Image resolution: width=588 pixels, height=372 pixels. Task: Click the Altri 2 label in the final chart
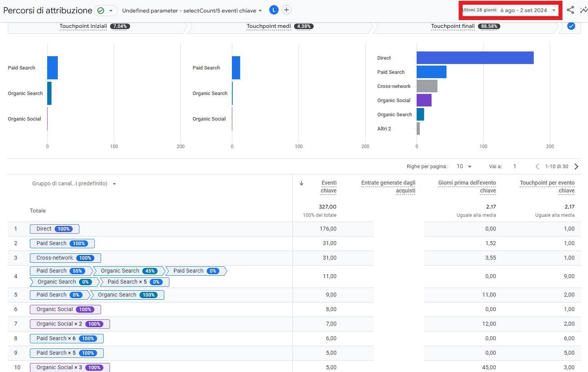(x=384, y=128)
